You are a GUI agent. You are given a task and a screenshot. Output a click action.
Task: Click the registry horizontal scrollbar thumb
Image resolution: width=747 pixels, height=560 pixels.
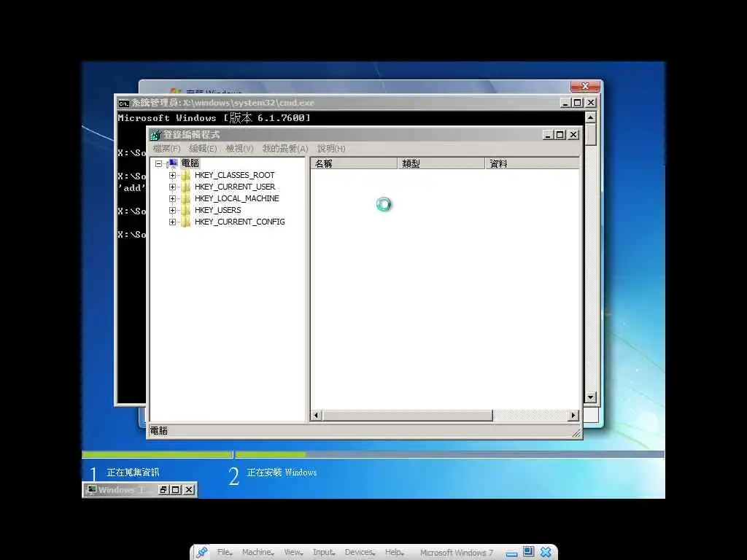pos(407,416)
